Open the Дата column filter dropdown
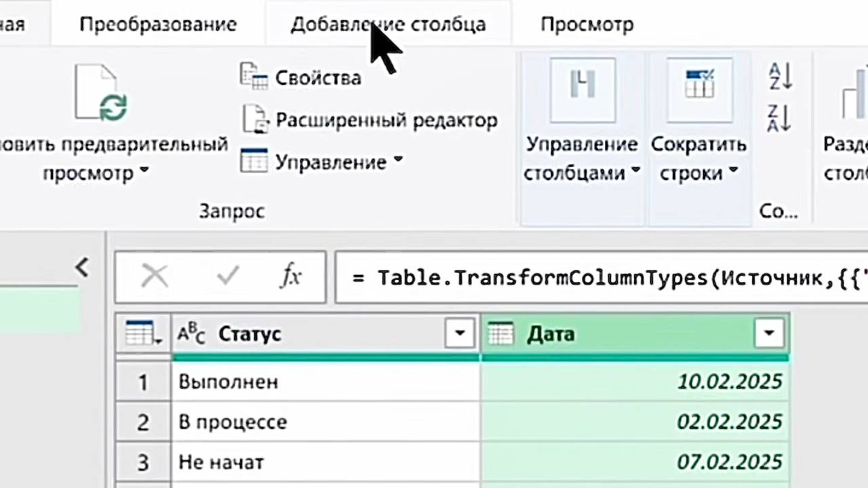 coord(769,333)
